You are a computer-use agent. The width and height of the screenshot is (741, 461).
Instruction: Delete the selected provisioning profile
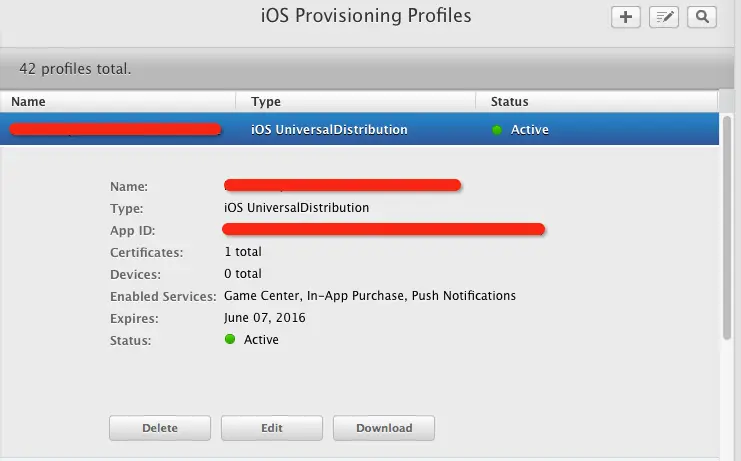(x=160, y=428)
